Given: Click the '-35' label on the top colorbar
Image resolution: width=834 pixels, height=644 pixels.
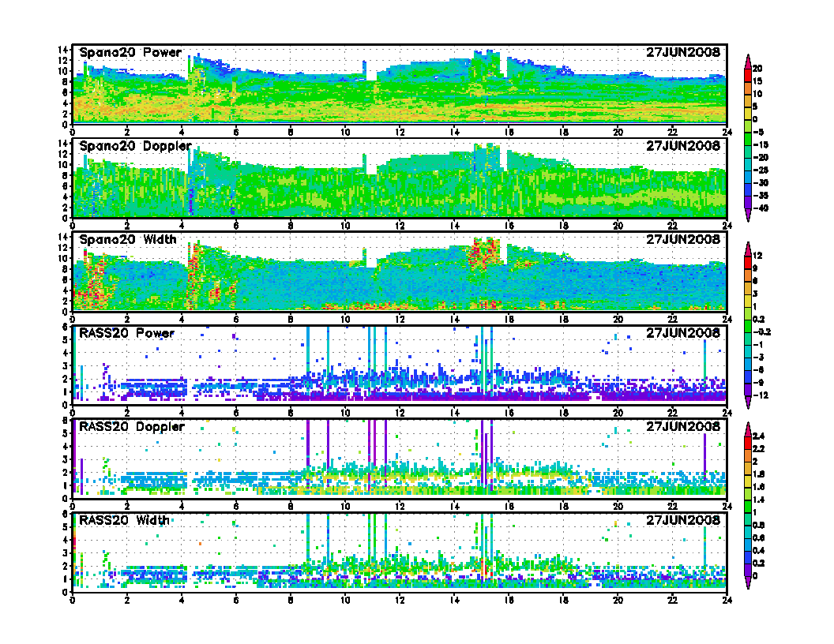Looking at the screenshot, I should click(761, 196).
